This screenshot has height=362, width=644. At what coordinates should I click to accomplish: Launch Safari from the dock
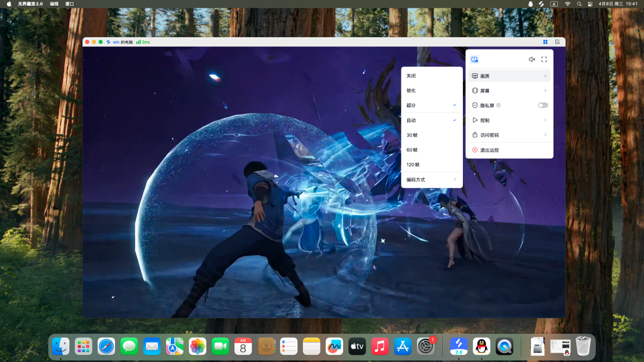coord(106,346)
